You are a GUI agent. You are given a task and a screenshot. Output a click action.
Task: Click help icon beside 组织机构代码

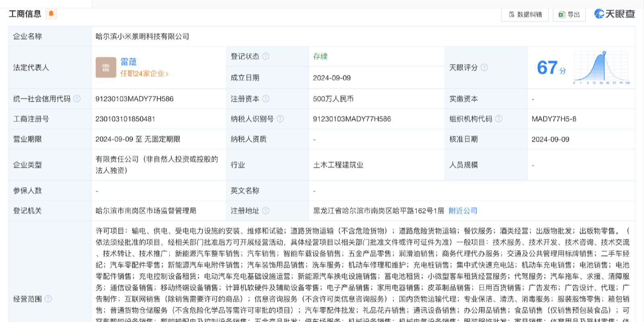(x=499, y=119)
